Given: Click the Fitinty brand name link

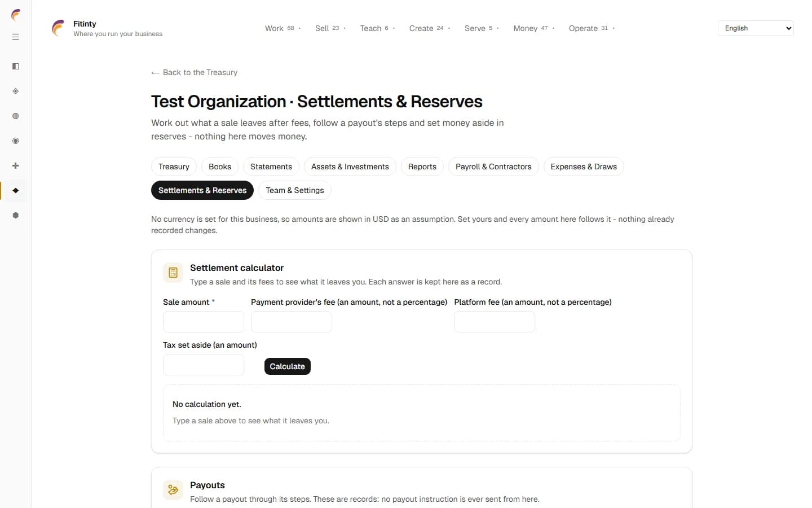Looking at the screenshot, I should (85, 24).
